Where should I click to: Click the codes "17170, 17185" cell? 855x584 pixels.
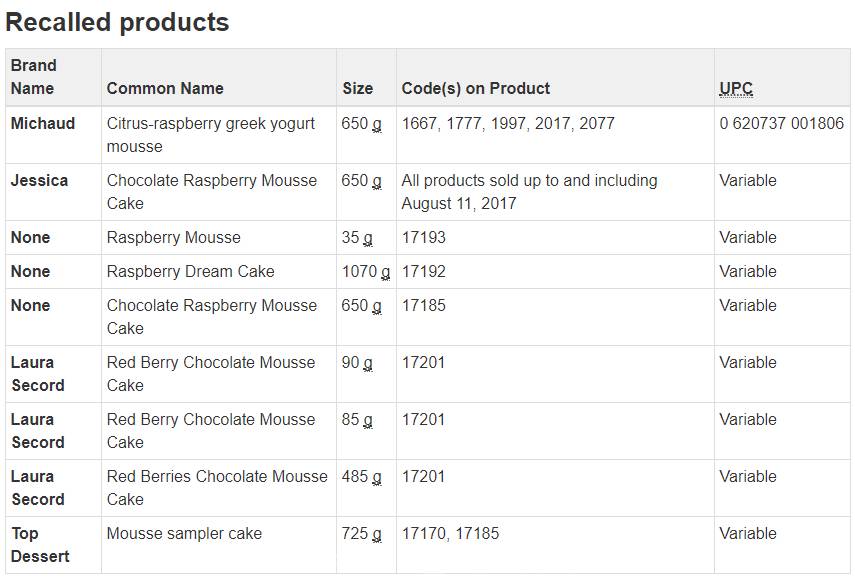click(x=450, y=533)
